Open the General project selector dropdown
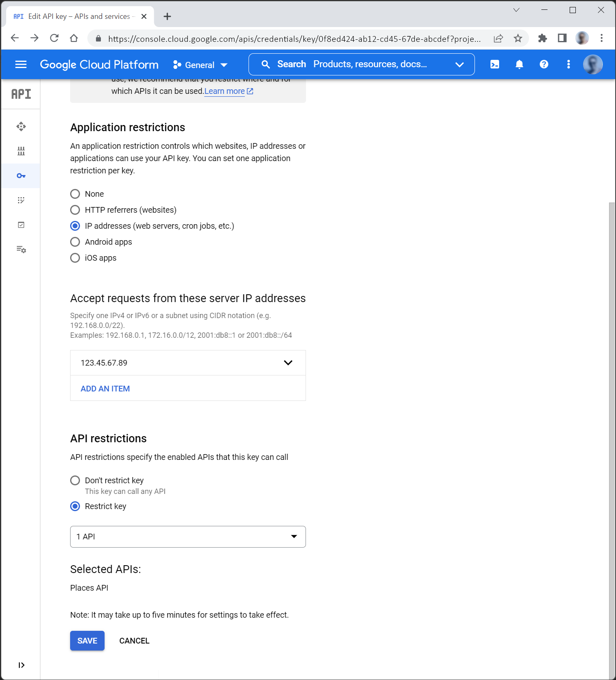Screen dimensions: 616x680 200,65
